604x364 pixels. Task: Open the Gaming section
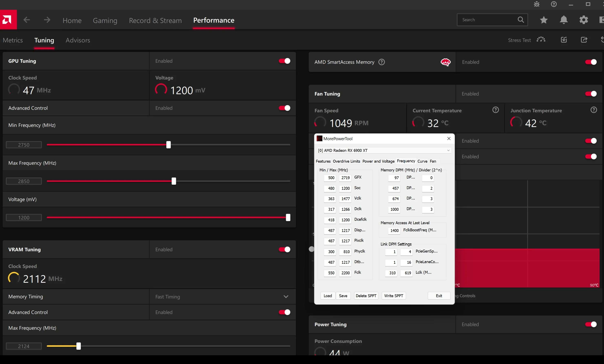coord(105,20)
